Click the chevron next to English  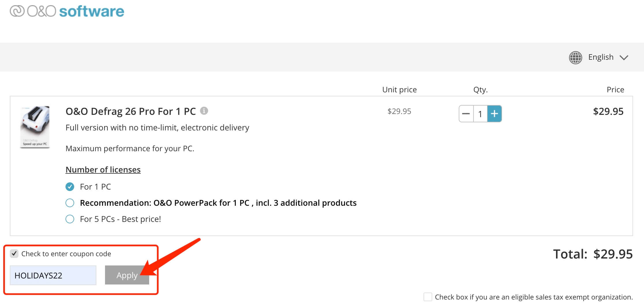click(624, 57)
